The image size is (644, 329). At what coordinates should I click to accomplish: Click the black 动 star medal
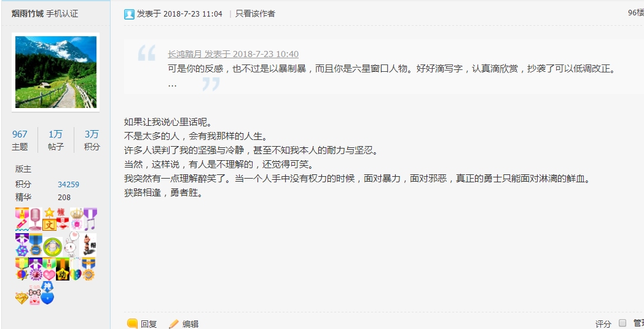(x=63, y=269)
